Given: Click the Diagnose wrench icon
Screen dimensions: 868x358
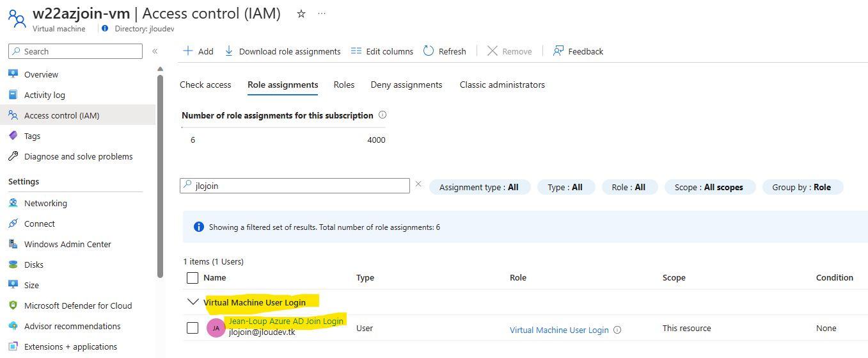Looking at the screenshot, I should coord(13,156).
